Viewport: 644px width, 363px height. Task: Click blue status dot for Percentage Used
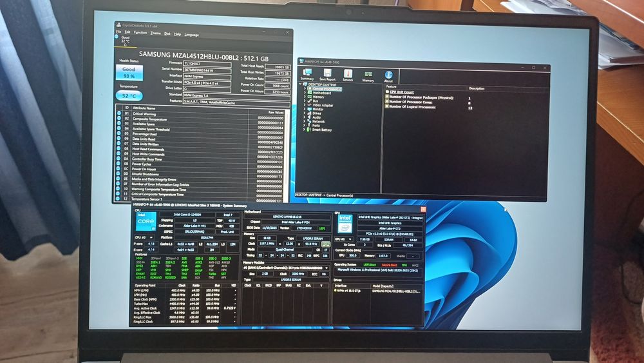click(x=118, y=133)
